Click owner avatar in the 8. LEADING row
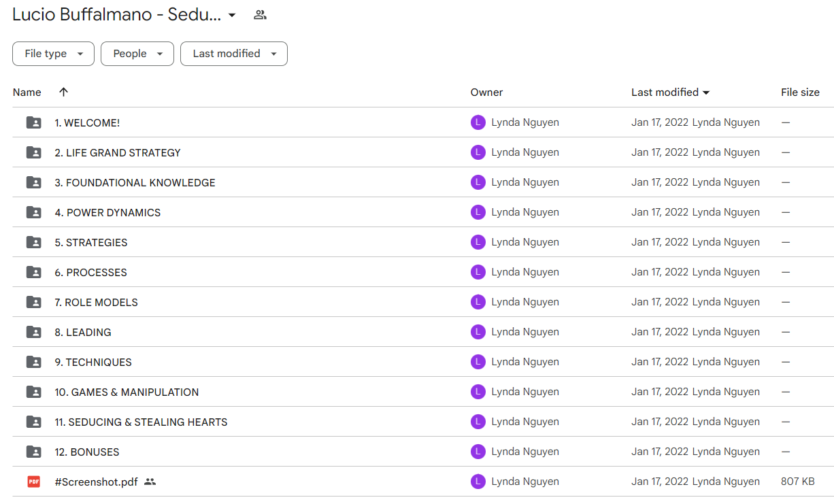 click(478, 332)
